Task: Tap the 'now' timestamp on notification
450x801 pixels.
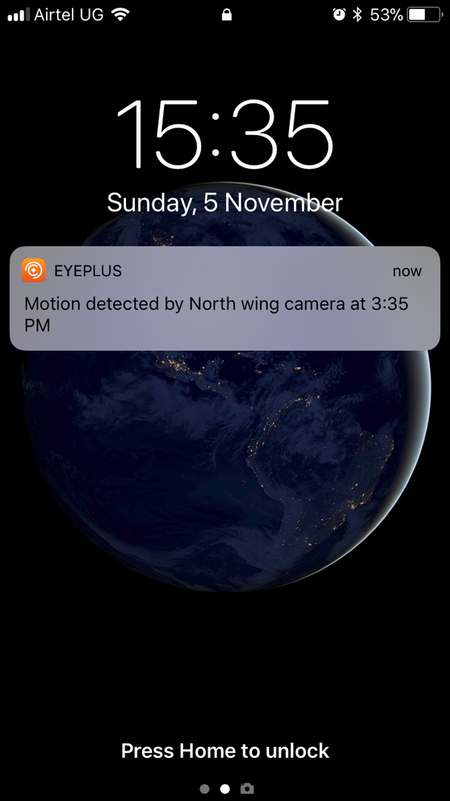Action: coord(407,271)
